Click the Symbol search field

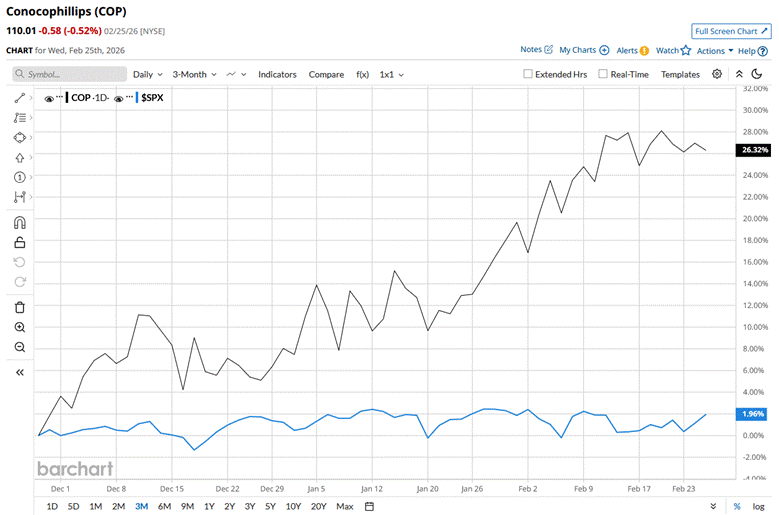point(70,74)
